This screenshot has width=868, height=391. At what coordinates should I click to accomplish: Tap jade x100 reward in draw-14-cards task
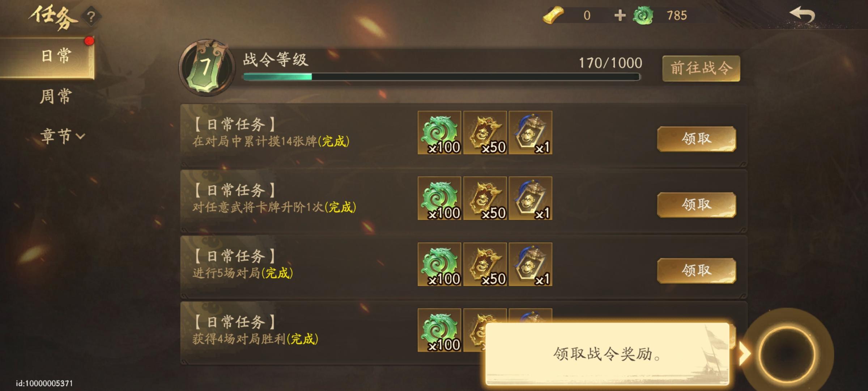point(439,133)
